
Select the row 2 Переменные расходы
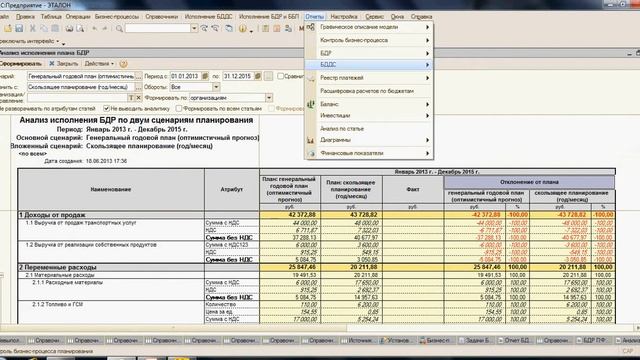[x=316, y=267]
